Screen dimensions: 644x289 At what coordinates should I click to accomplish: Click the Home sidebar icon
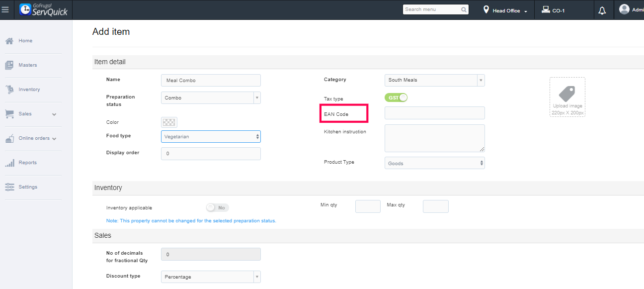point(9,41)
